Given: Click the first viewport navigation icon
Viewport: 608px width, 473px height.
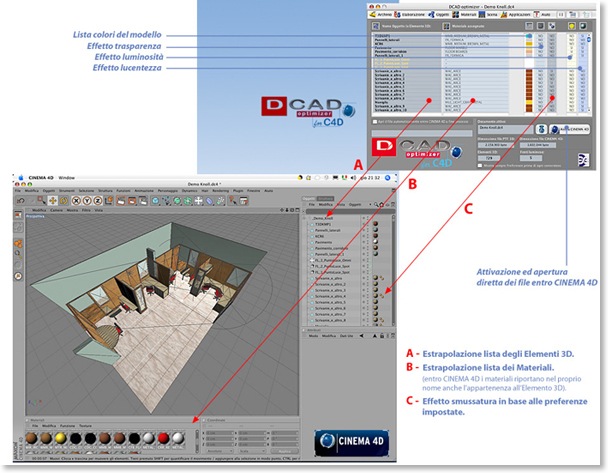Looking at the screenshot, I should click(x=282, y=210).
